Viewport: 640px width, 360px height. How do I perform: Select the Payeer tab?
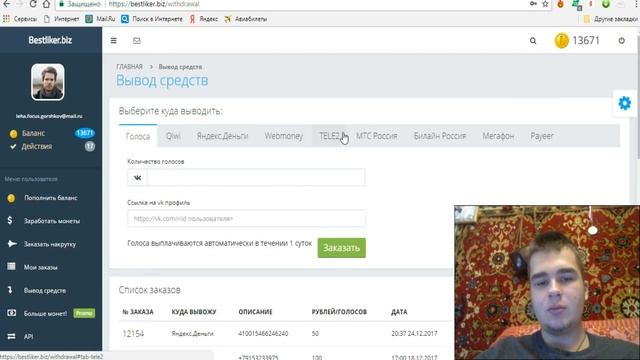coord(542,136)
